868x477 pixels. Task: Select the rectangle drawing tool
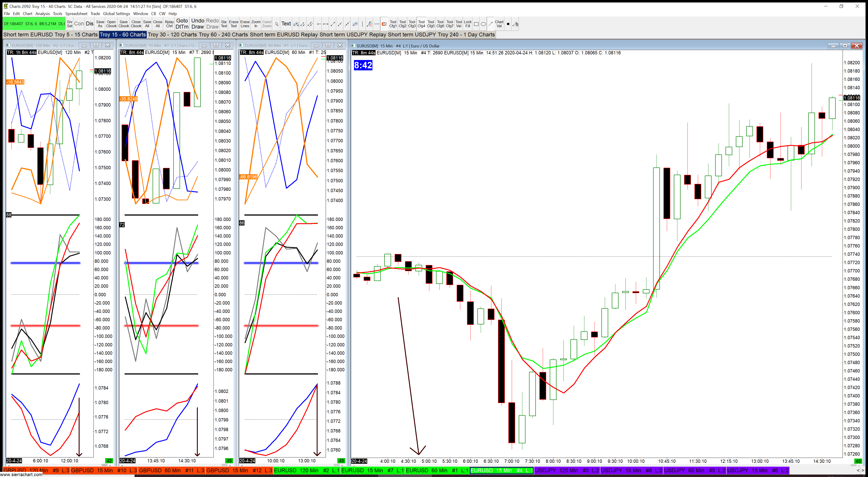pyautogui.click(x=476, y=24)
